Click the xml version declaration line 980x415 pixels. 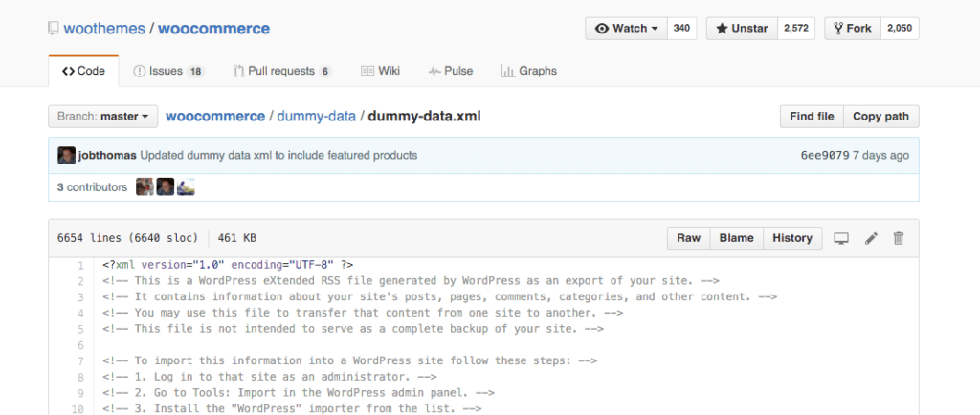click(228, 265)
